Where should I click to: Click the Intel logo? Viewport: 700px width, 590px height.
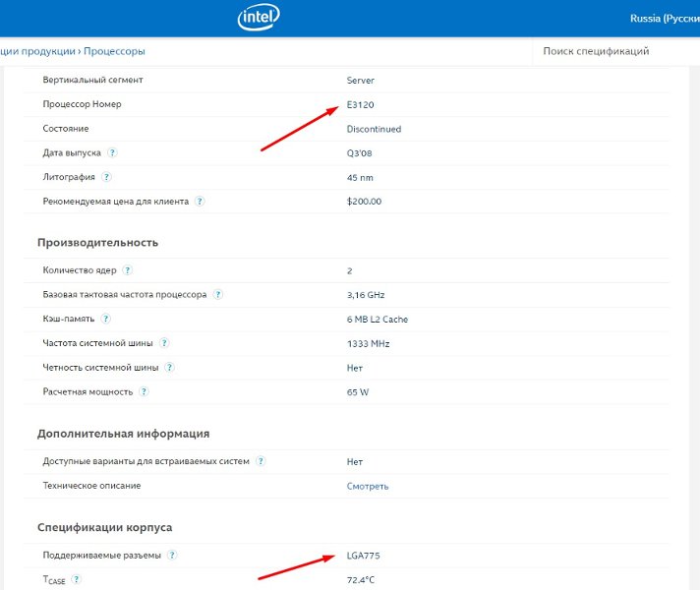[260, 18]
